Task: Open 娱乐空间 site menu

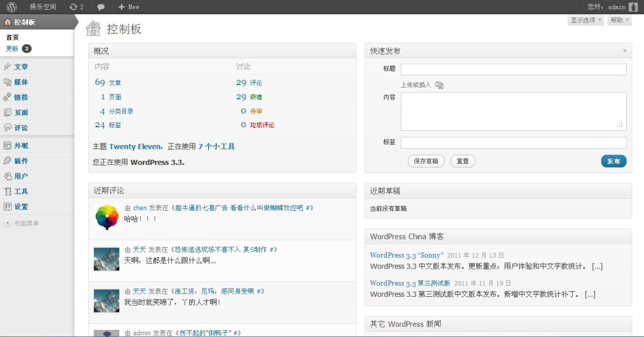Action: 43,7
